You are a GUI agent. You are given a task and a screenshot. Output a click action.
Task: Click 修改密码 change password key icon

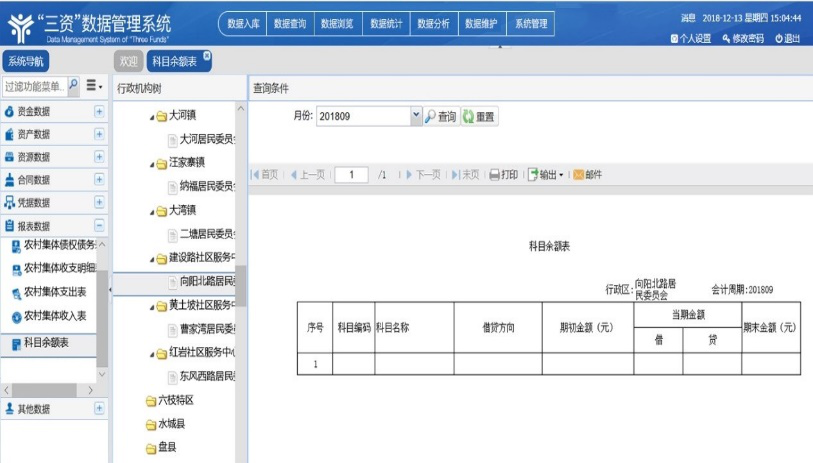[x=726, y=38]
